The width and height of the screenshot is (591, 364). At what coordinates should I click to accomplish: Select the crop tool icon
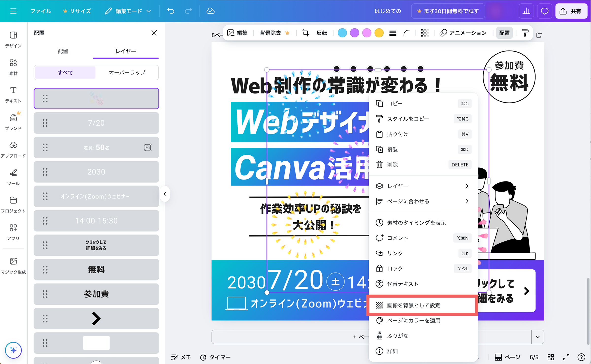[x=305, y=33]
